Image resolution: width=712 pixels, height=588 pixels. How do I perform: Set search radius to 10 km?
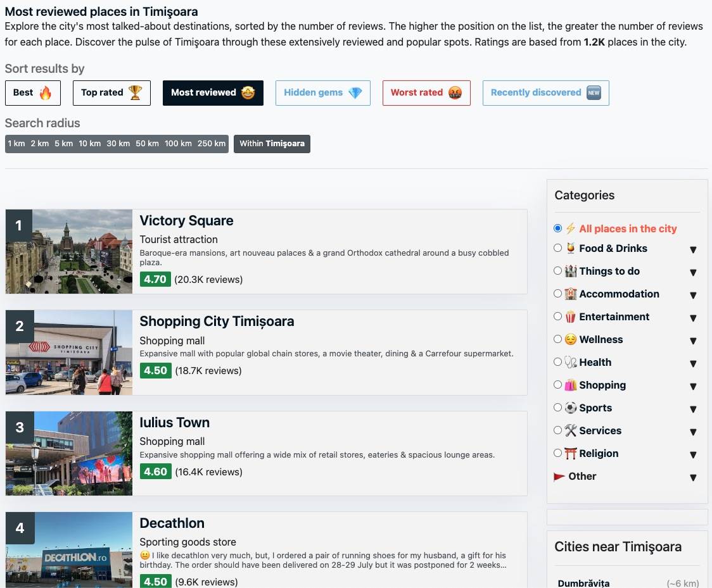(x=89, y=144)
